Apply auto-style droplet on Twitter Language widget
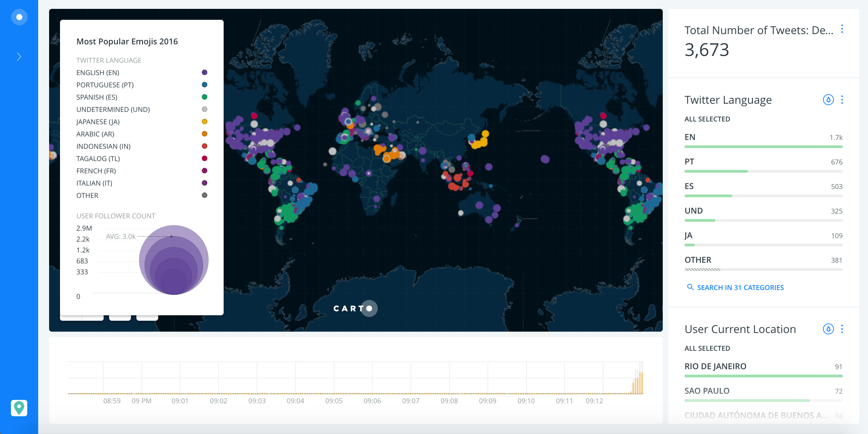Viewport: 868px width, 434px height. (828, 100)
